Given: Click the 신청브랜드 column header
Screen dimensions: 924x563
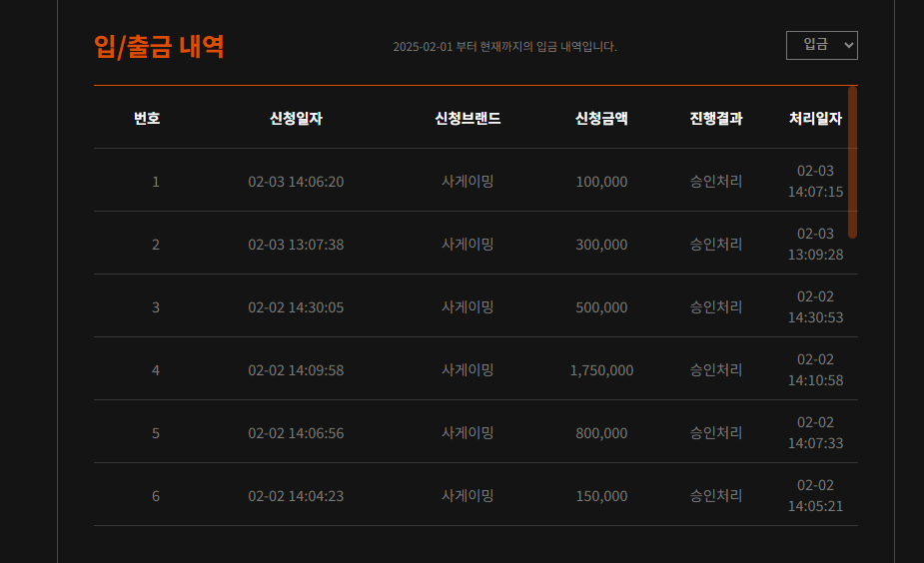Looking at the screenshot, I should [467, 119].
